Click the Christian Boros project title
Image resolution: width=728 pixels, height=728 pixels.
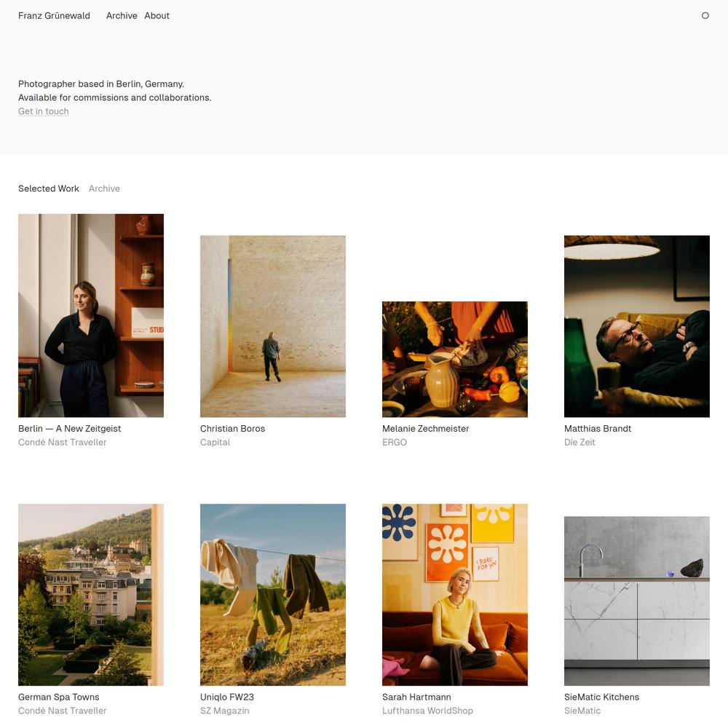pyautogui.click(x=233, y=429)
